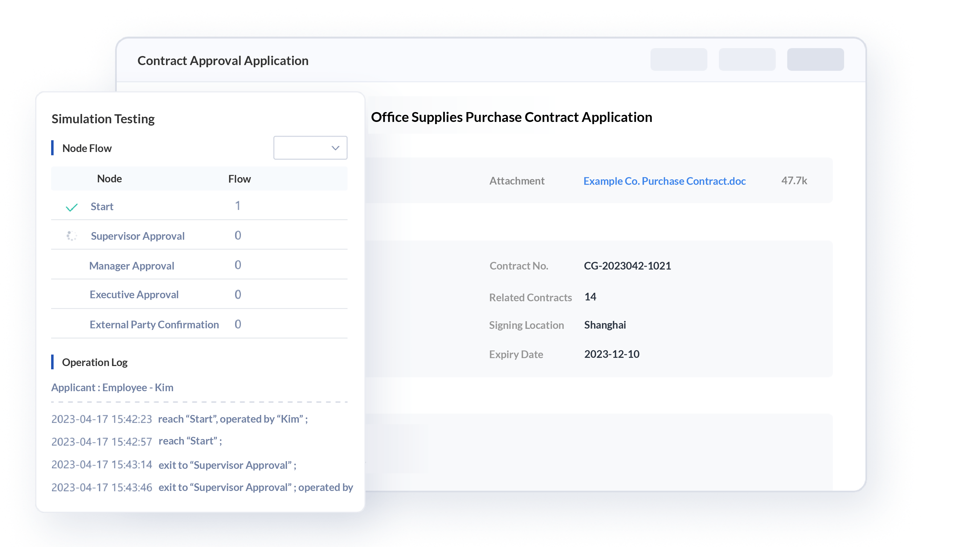Click the Flow column header
Image resolution: width=980 pixels, height=547 pixels.
tap(239, 179)
